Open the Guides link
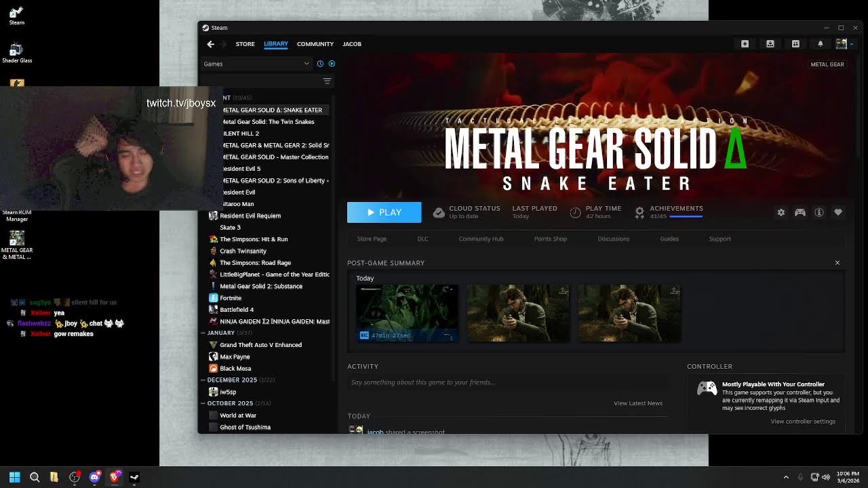Image resolution: width=868 pixels, height=488 pixels. tap(669, 239)
